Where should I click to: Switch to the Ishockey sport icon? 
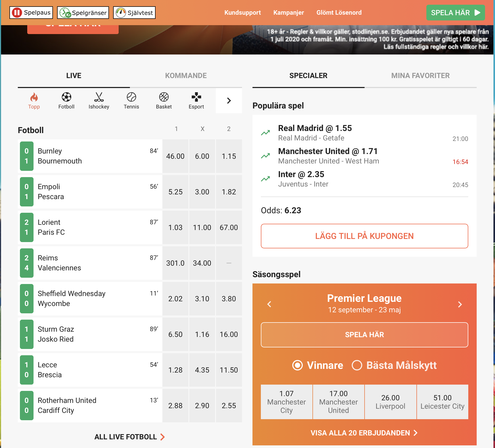click(x=99, y=101)
